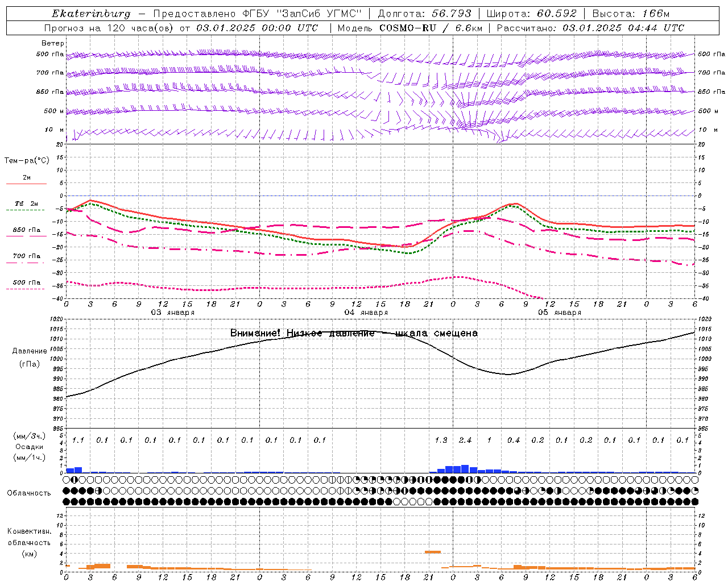Select the text Предоставлено ФГБУ "ЗапСиб УГМС"
This screenshot has width=728, height=582.
point(258,14)
